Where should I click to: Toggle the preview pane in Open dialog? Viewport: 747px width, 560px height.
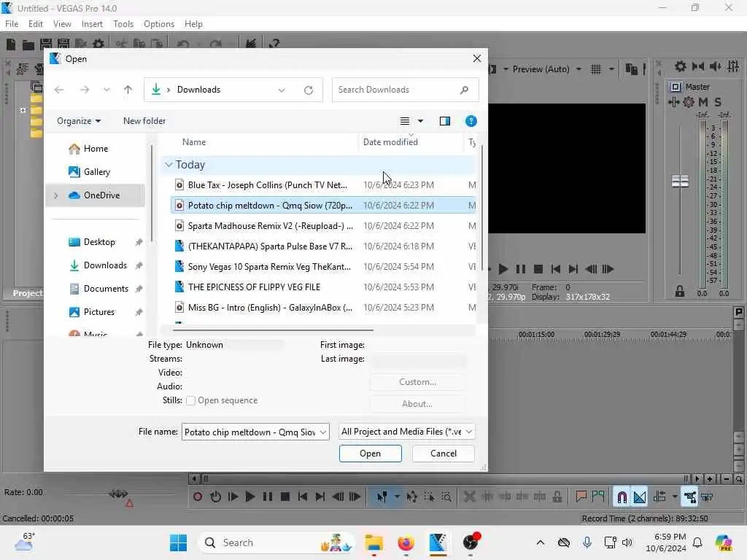445,121
